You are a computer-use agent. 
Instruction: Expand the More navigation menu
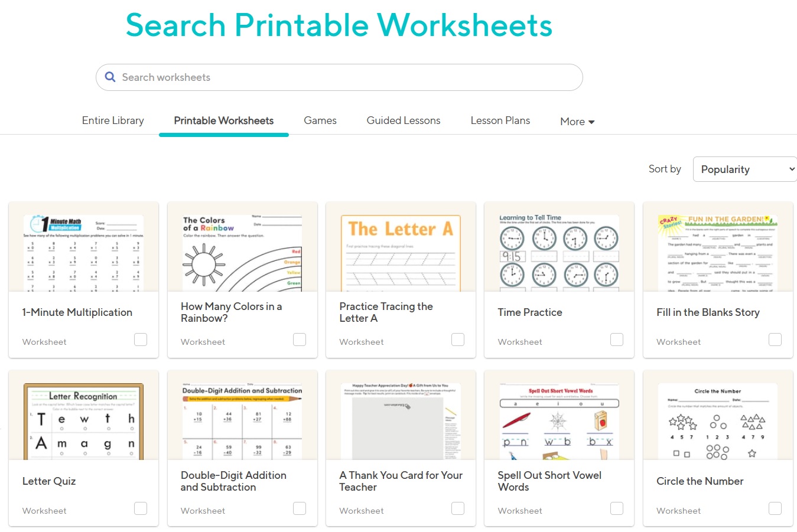point(576,121)
